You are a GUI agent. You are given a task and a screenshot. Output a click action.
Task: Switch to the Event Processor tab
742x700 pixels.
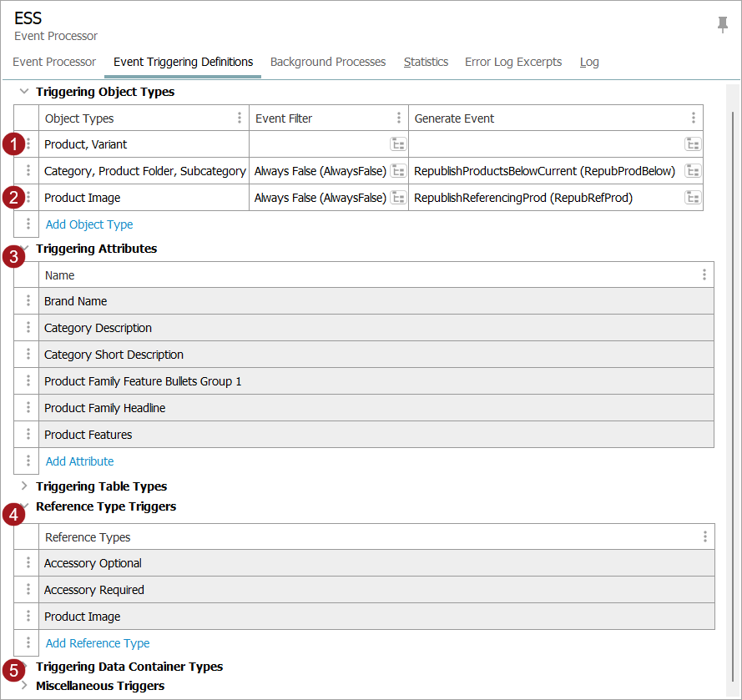click(x=54, y=62)
